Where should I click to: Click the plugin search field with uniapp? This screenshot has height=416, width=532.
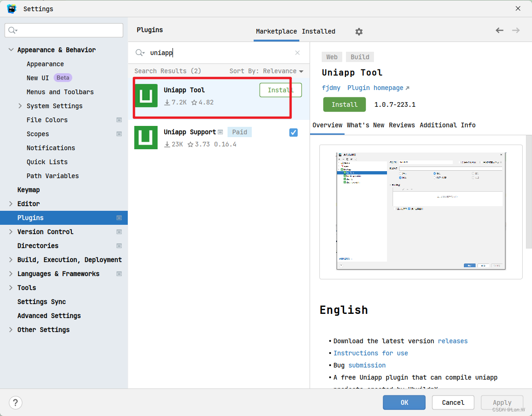[219, 53]
